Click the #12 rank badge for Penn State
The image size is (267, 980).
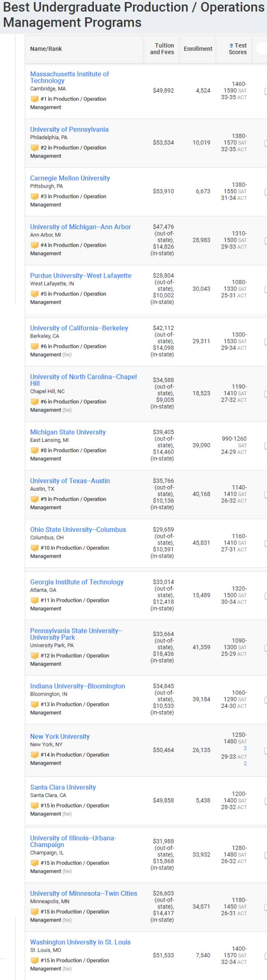pyautogui.click(x=35, y=656)
